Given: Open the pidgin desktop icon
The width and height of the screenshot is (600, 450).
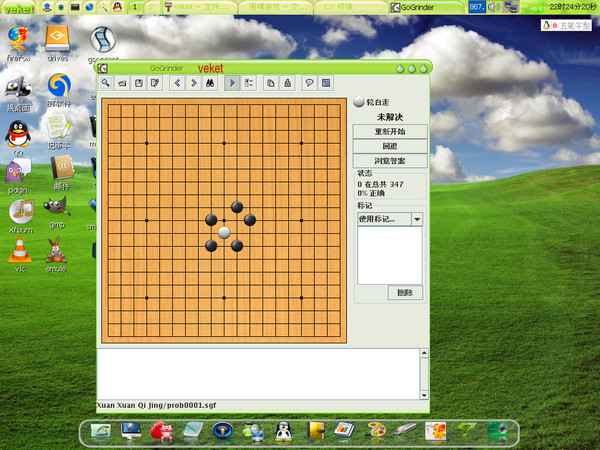Looking at the screenshot, I should tap(18, 171).
